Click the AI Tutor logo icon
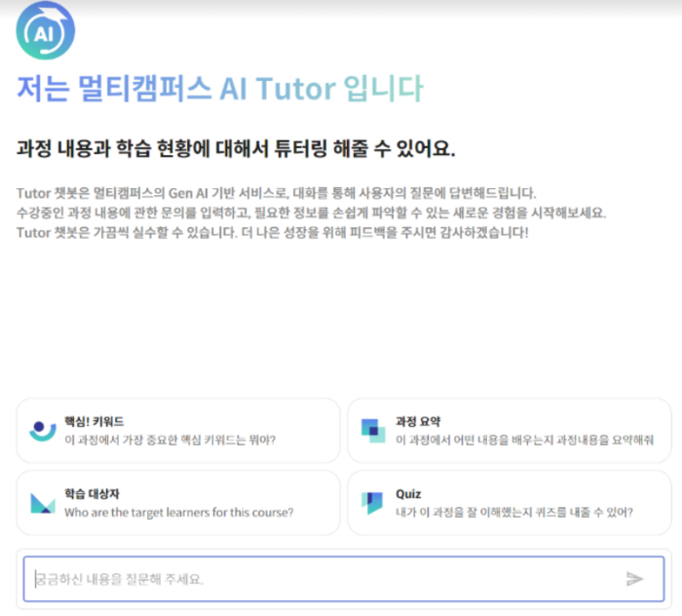The height and width of the screenshot is (616, 682). coord(45,31)
